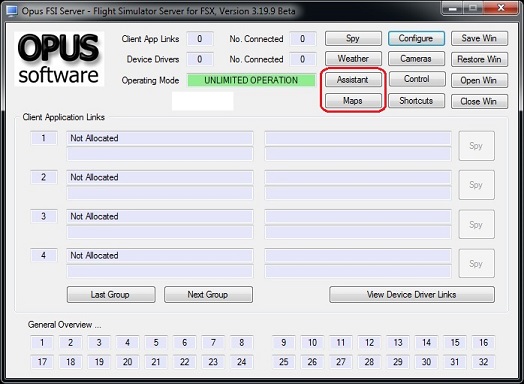Click the Client App Links count field
The height and width of the screenshot is (384, 524).
tap(200, 39)
